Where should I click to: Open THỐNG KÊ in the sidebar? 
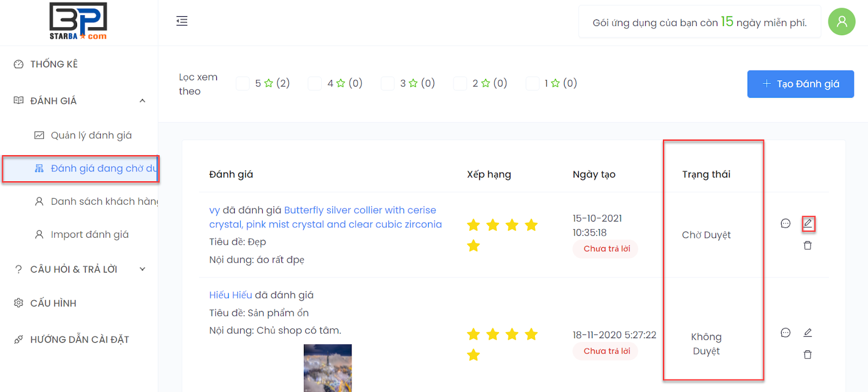[x=54, y=64]
